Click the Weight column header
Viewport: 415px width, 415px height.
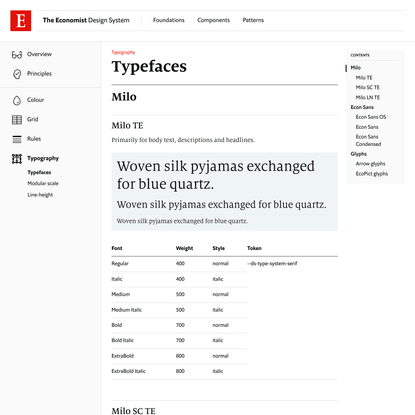[184, 248]
